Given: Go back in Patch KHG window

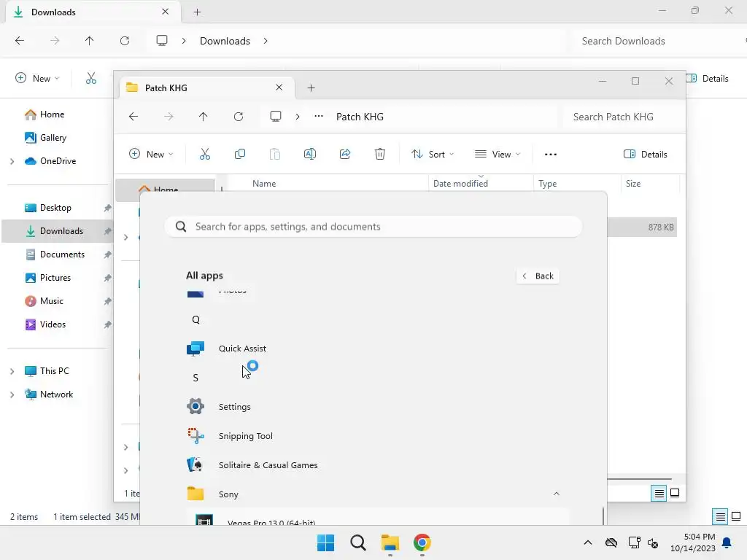Looking at the screenshot, I should pyautogui.click(x=133, y=117).
